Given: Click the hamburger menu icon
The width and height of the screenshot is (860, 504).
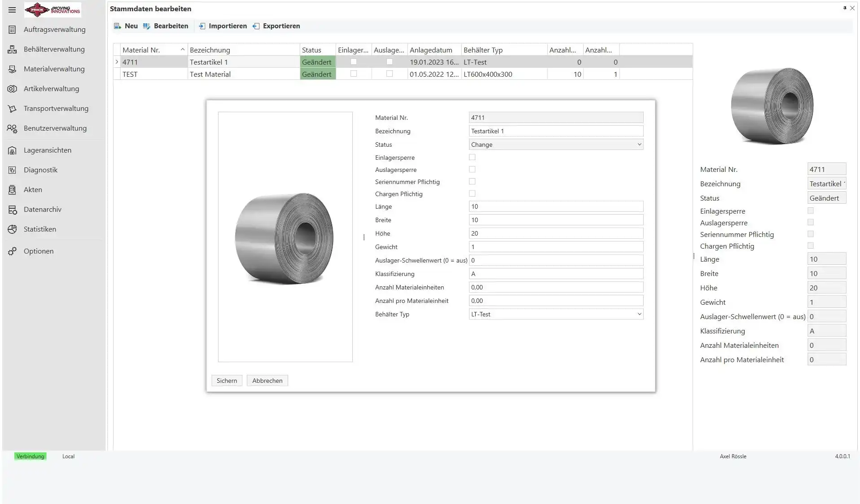Looking at the screenshot, I should pyautogui.click(x=12, y=10).
